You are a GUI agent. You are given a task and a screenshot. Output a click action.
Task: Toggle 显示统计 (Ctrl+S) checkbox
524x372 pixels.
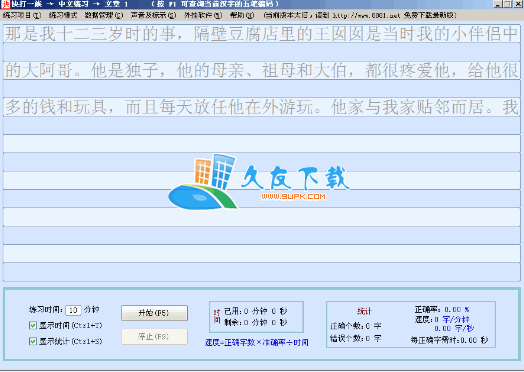33,341
